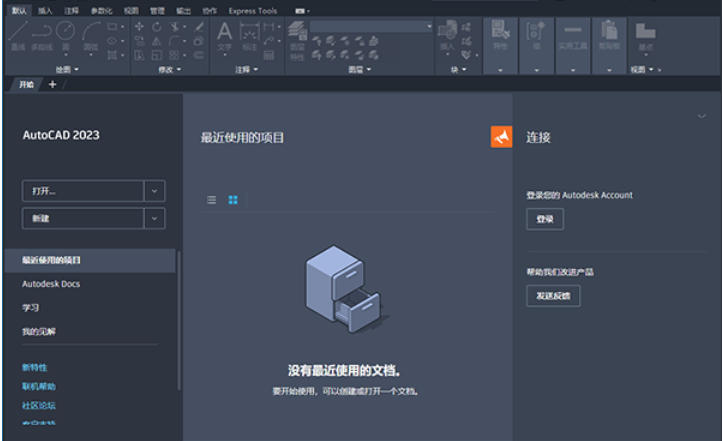Switch to grid view of recent items
Screen dimensions: 723x441
point(233,200)
